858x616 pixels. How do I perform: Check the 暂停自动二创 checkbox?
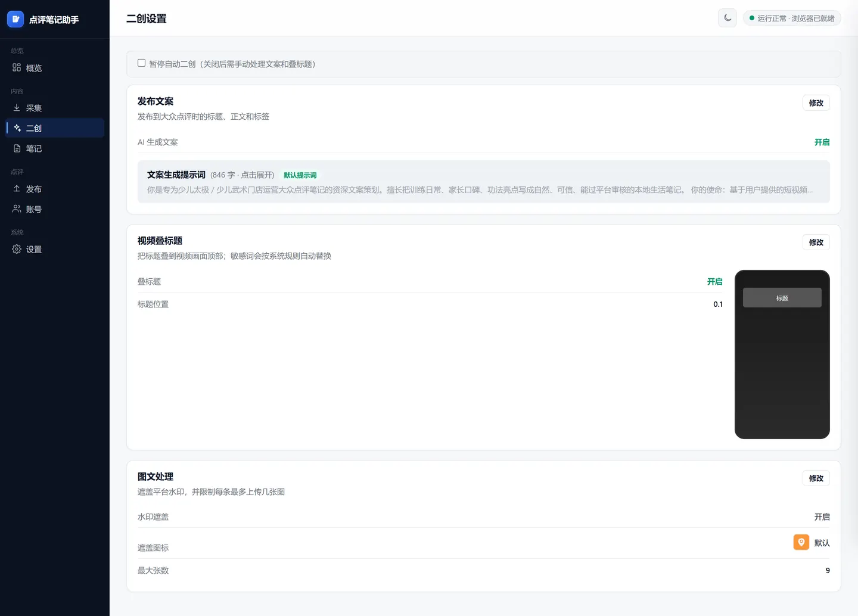click(x=142, y=63)
